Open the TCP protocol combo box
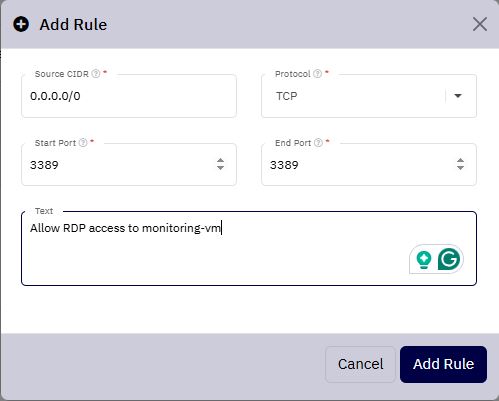Viewport: 499px width, 401px height. (x=369, y=96)
